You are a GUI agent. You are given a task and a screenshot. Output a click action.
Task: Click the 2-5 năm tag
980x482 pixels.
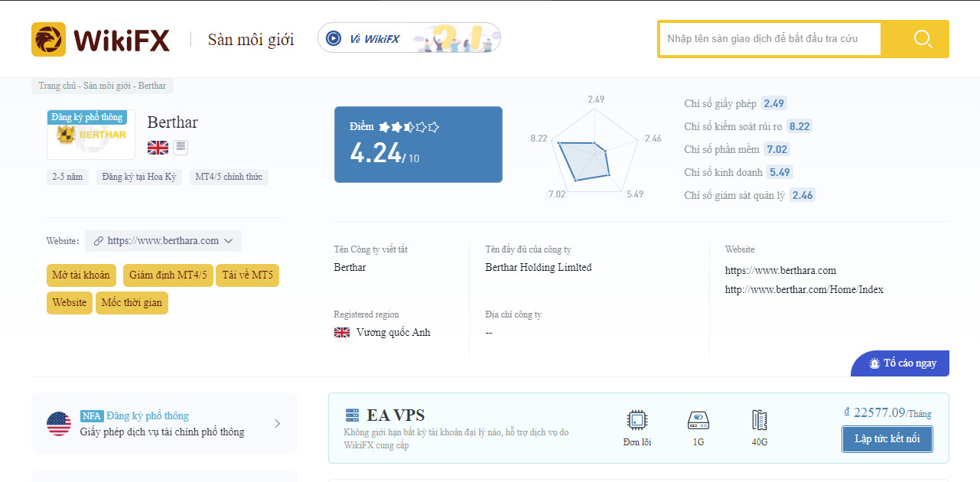click(67, 177)
